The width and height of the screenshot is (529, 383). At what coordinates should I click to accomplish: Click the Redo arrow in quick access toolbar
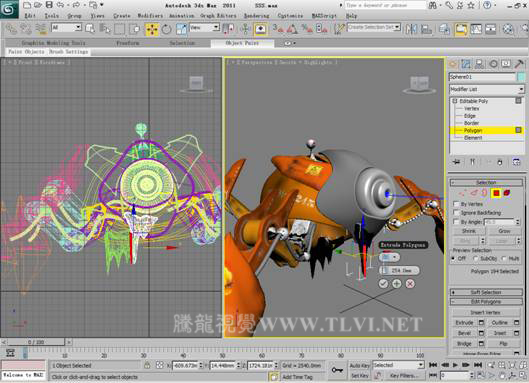click(x=76, y=5)
